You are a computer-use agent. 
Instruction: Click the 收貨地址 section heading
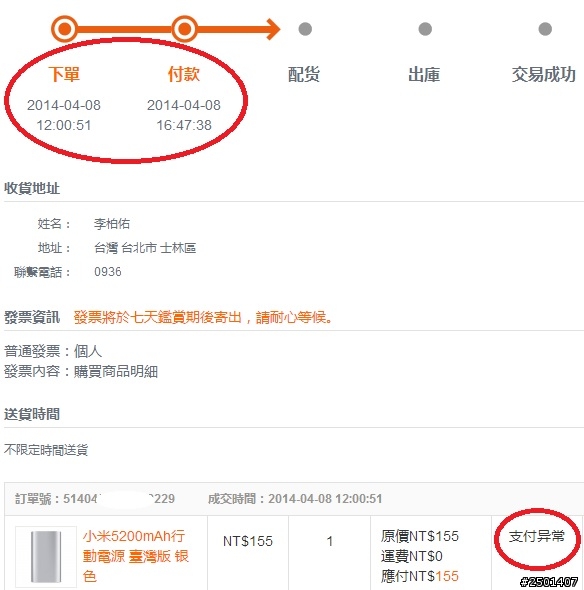tap(32, 188)
